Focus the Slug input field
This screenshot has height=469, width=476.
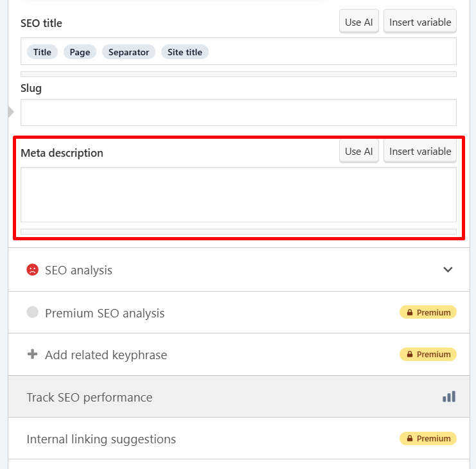coord(238,112)
